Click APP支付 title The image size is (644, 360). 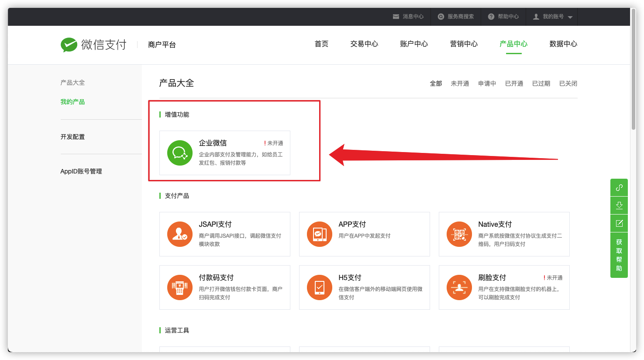coord(352,224)
